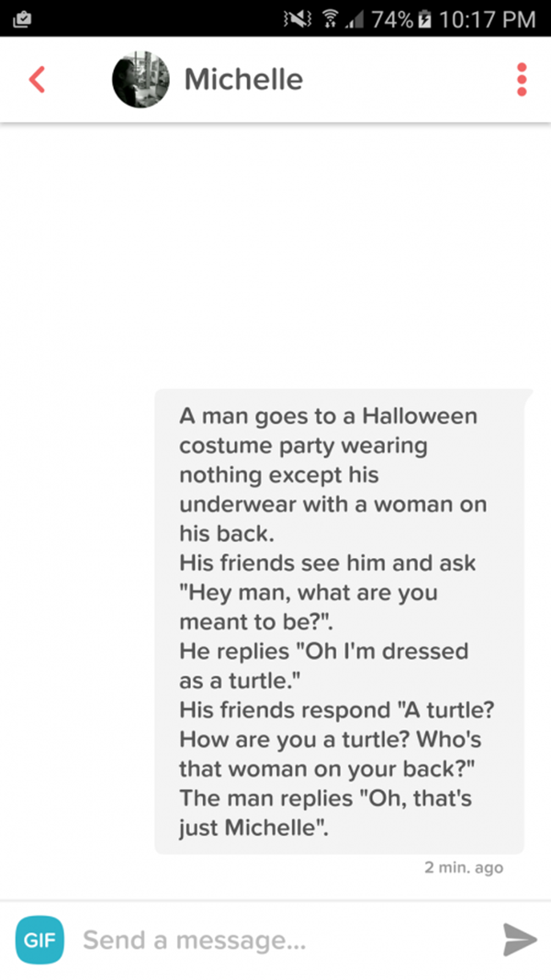
Task: Tap the "underwear with a woman on" line
Action: [x=332, y=504]
